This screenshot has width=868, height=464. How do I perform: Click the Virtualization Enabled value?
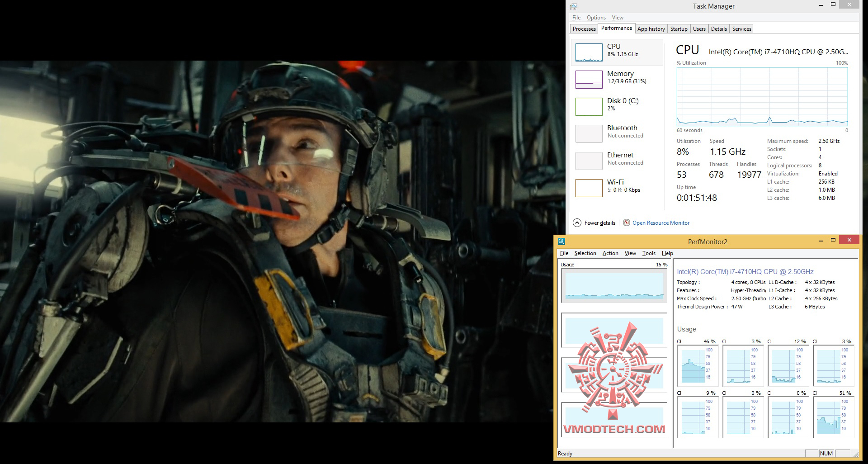828,174
